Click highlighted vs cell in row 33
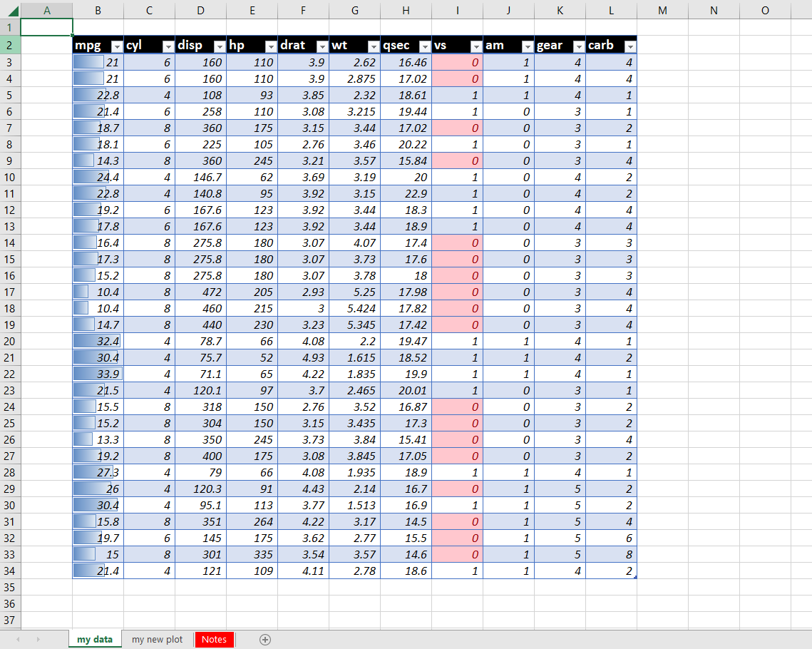 457,554
